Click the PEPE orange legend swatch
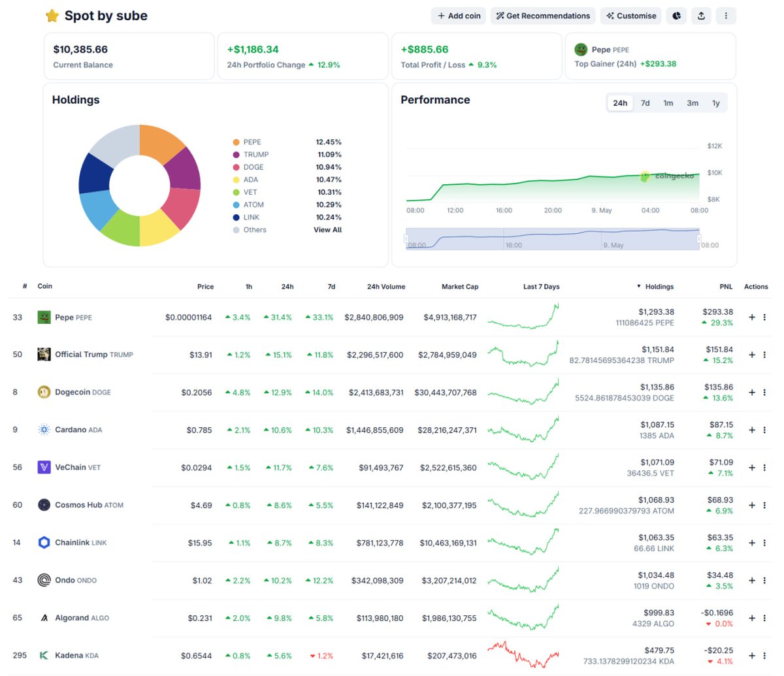 click(x=236, y=142)
